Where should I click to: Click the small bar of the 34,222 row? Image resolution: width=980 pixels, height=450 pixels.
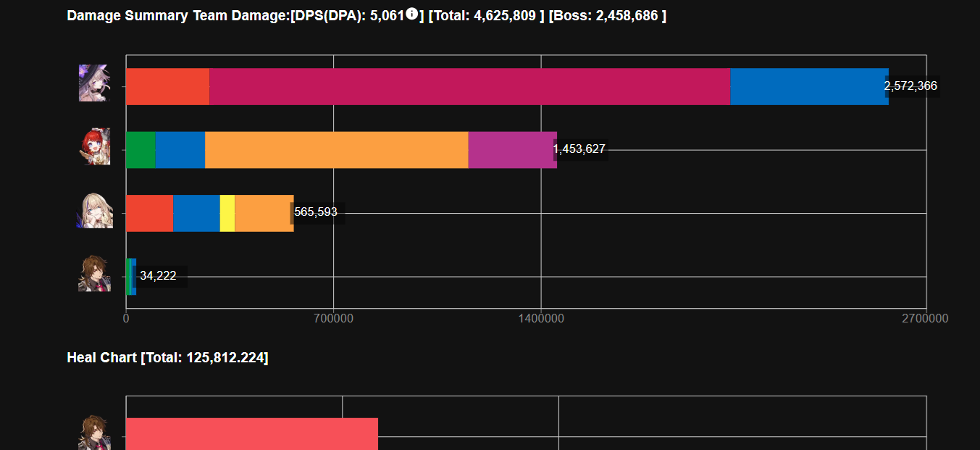[x=131, y=277]
